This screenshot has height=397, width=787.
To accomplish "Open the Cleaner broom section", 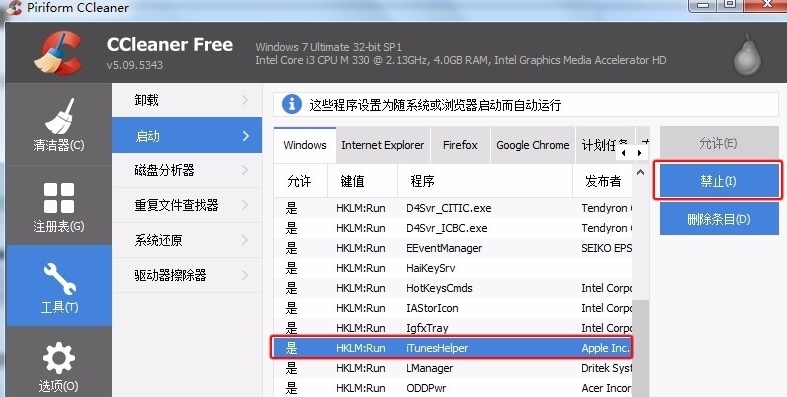I will point(59,124).
